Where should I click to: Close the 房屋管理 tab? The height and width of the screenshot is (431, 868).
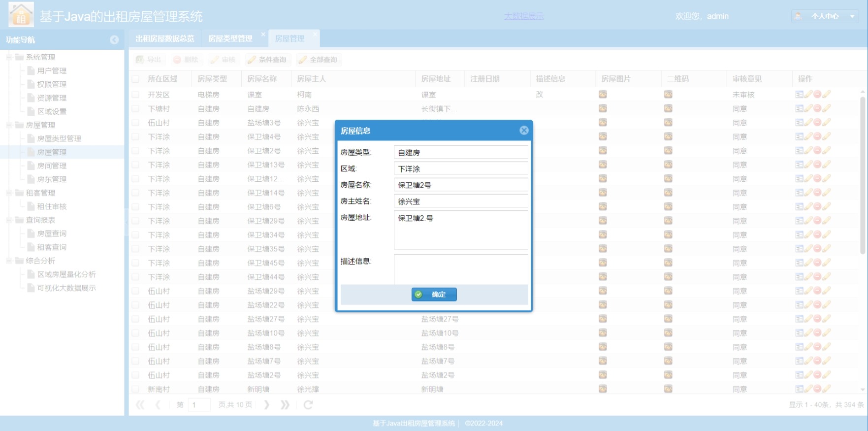click(x=315, y=34)
